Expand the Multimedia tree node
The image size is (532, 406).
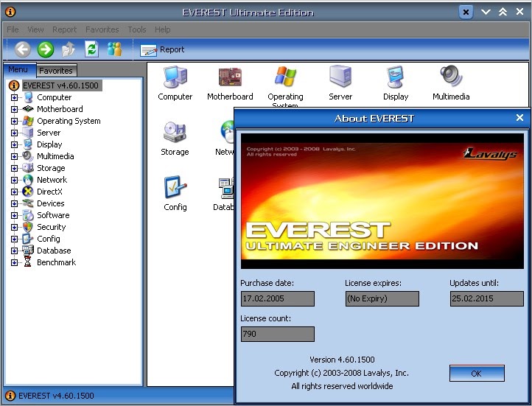coord(14,157)
